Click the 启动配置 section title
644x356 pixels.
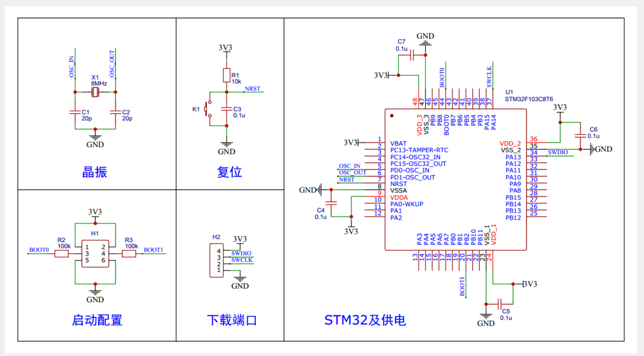click(x=97, y=320)
